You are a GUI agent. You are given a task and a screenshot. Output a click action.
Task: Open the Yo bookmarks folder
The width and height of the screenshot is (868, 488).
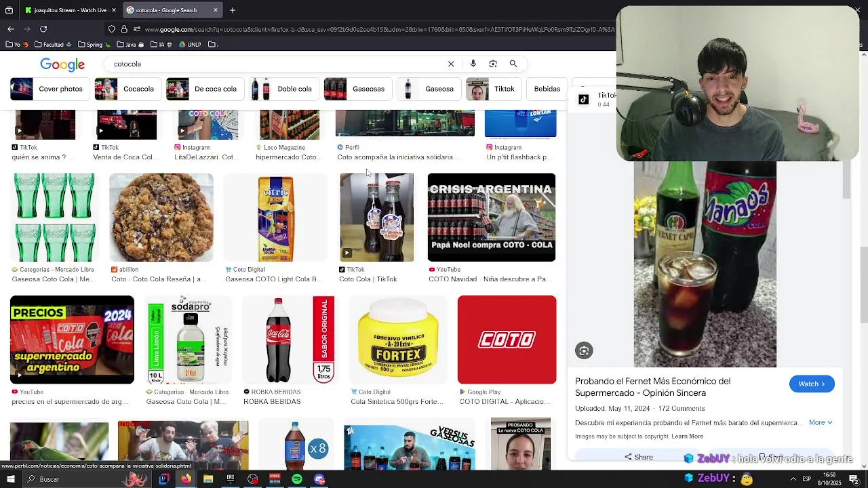[17, 45]
